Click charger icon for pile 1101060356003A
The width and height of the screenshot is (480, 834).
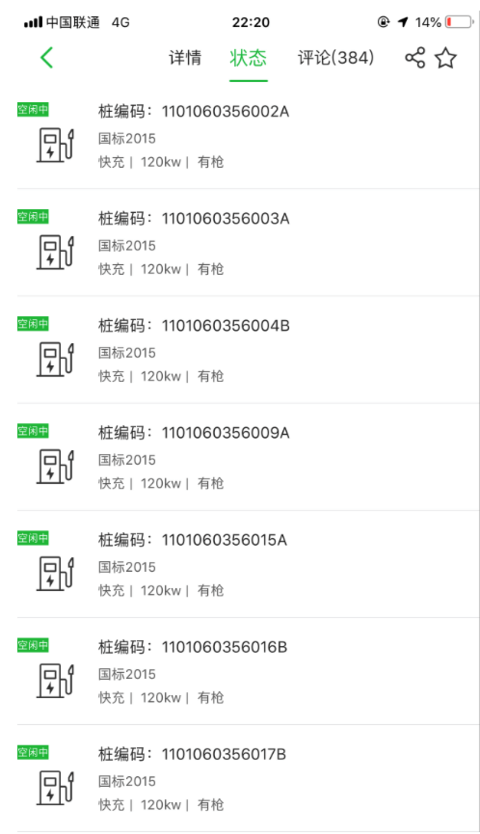55,252
